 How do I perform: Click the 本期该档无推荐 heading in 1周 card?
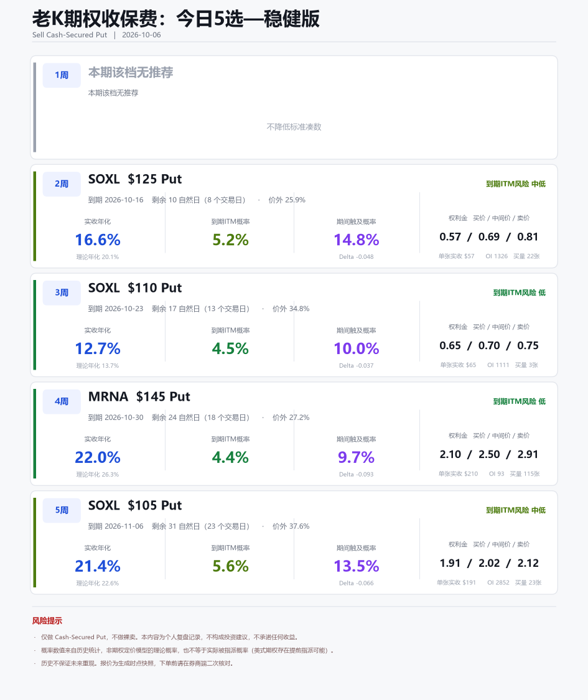[x=131, y=73]
